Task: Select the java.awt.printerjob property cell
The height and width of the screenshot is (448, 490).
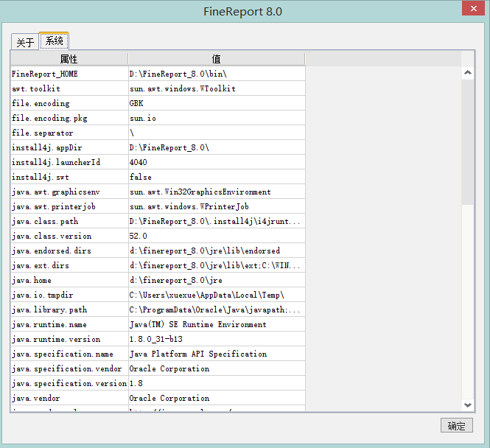Action: tap(69, 206)
